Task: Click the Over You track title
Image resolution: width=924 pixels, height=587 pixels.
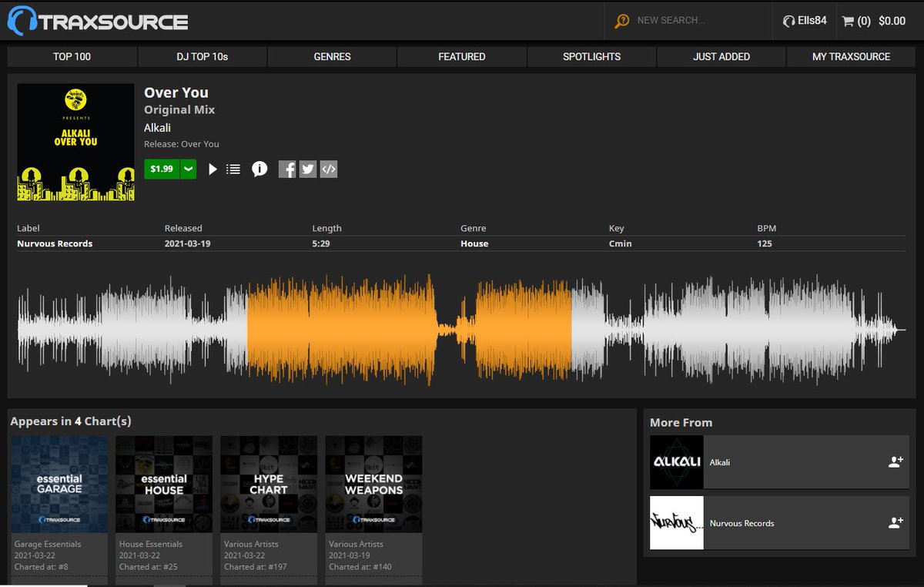Action: [176, 92]
